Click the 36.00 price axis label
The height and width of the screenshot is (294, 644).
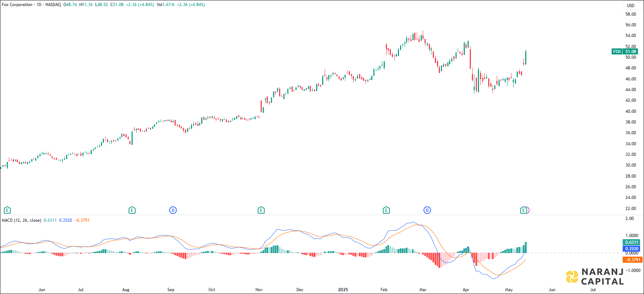(630, 133)
